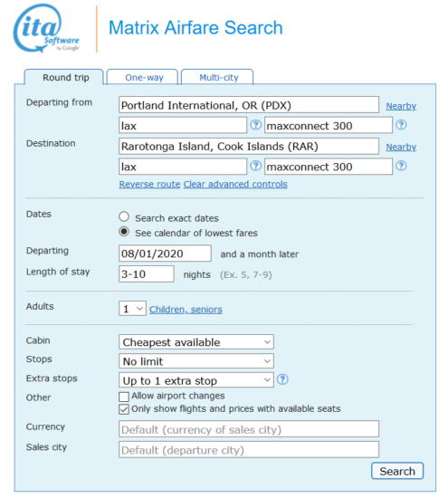
Task: Switch to the Round trip tab
Action: tap(64, 77)
